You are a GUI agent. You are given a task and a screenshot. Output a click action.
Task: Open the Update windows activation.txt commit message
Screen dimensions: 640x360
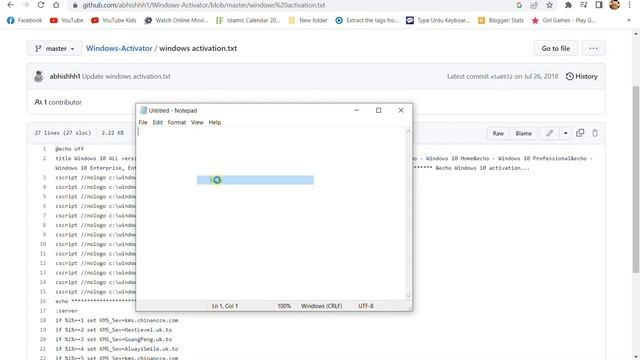[x=126, y=76]
